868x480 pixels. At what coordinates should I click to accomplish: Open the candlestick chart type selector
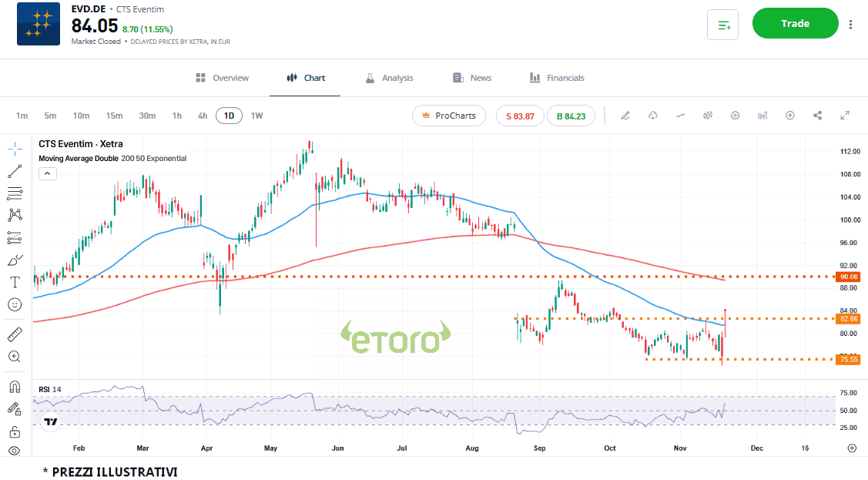coord(708,116)
